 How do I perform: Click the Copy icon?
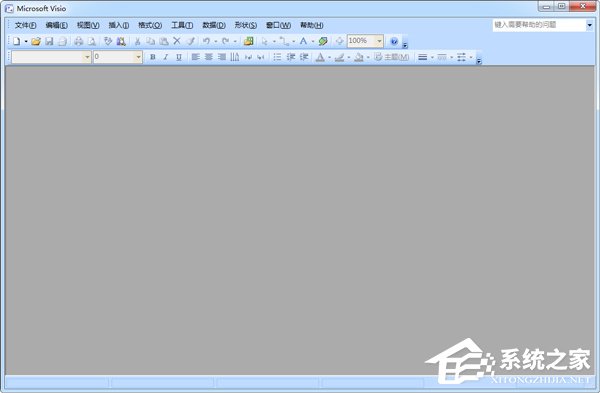[x=151, y=41]
